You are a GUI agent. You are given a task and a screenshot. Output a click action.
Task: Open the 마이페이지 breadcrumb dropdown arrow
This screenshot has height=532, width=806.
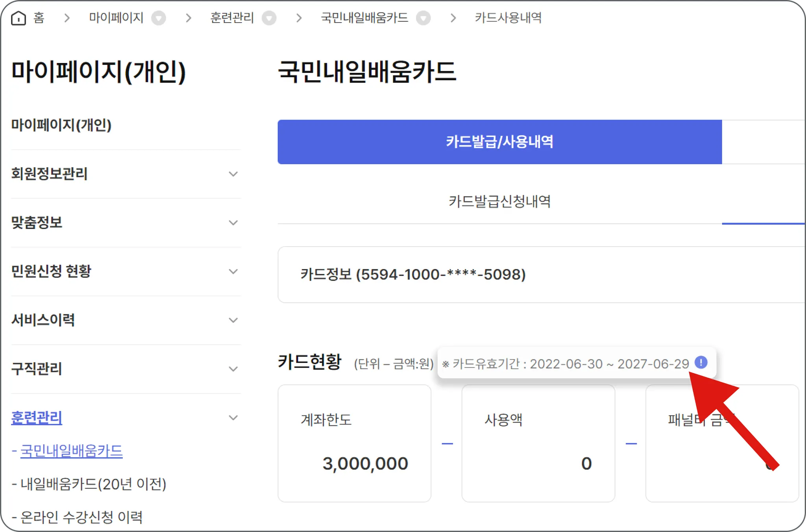(159, 18)
